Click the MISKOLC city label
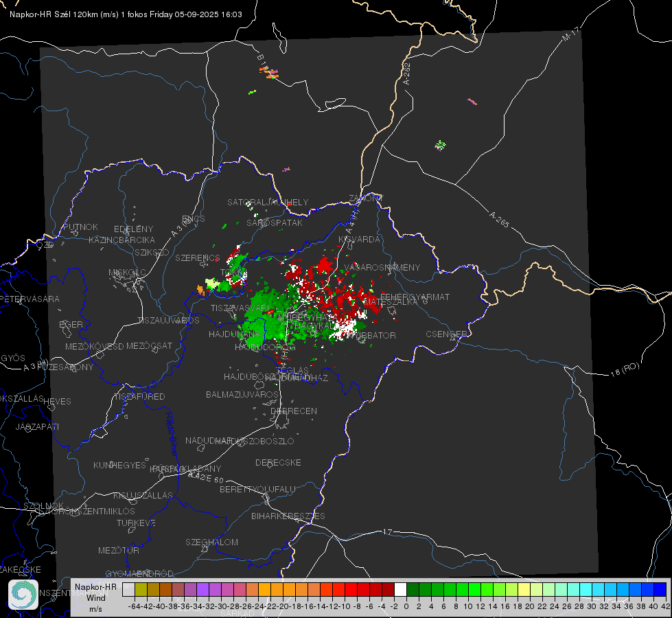The image size is (672, 618). pyautogui.click(x=127, y=273)
